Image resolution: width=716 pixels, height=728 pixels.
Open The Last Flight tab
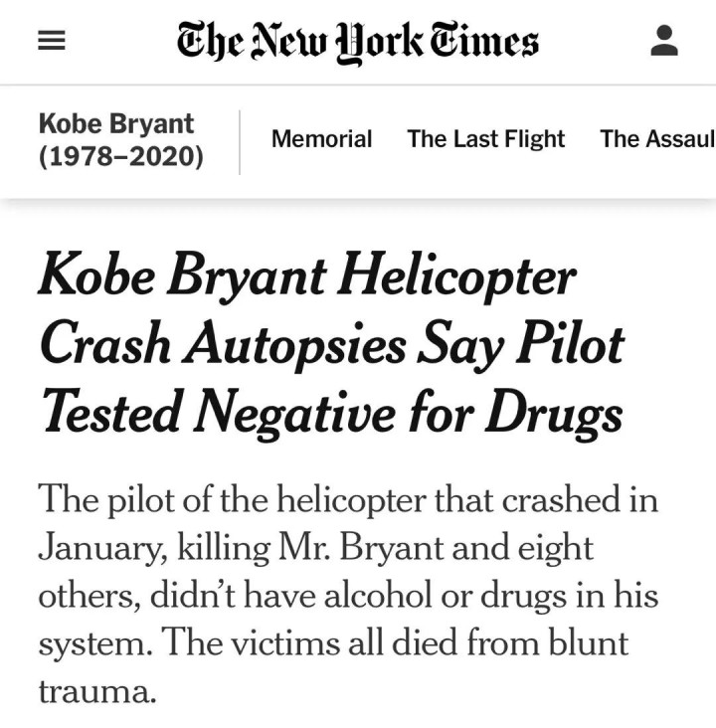tap(485, 139)
